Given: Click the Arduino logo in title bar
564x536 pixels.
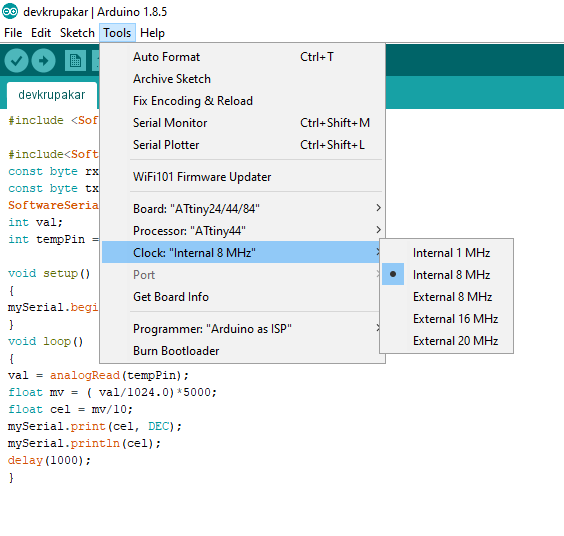Looking at the screenshot, I should point(10,12).
